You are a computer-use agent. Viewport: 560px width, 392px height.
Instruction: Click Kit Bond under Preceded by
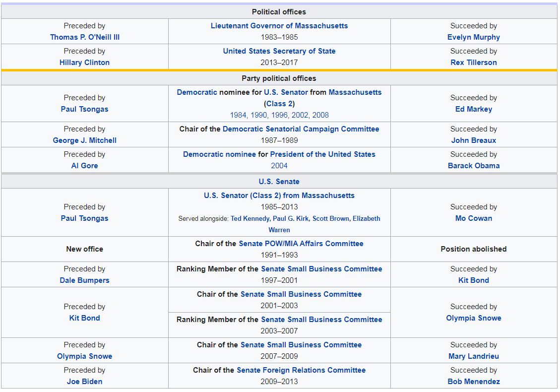click(85, 318)
